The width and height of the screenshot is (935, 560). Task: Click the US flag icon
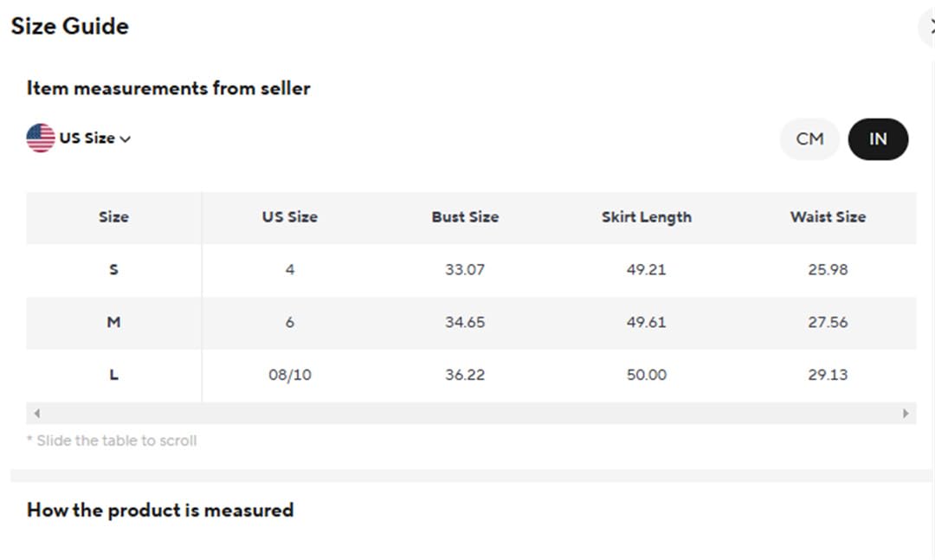click(41, 138)
